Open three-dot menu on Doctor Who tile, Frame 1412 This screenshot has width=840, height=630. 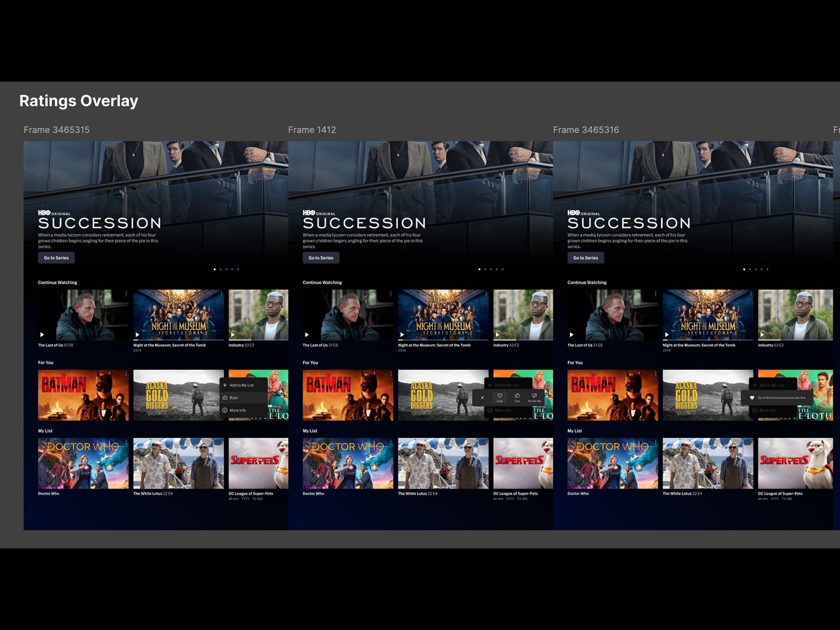tap(391, 442)
